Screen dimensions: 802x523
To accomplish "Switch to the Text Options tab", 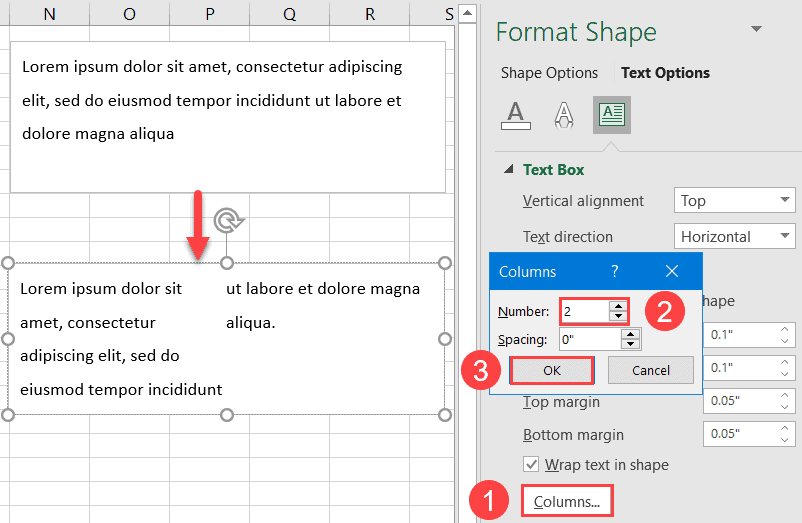I will [x=665, y=73].
